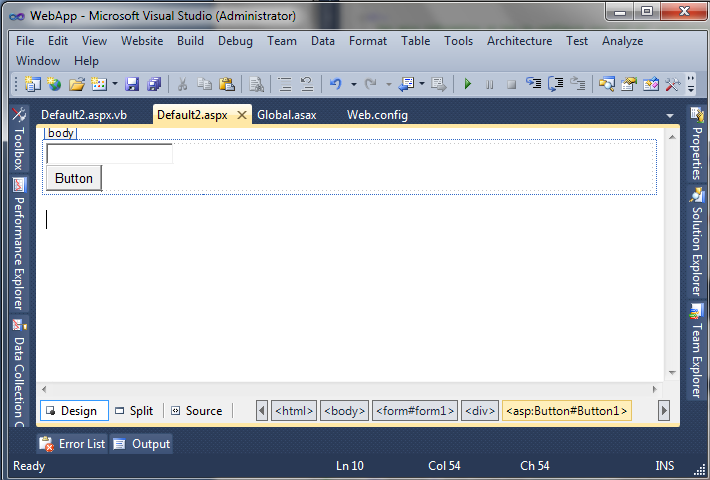
Task: Switch to the Web.config tab
Action: pos(377,115)
